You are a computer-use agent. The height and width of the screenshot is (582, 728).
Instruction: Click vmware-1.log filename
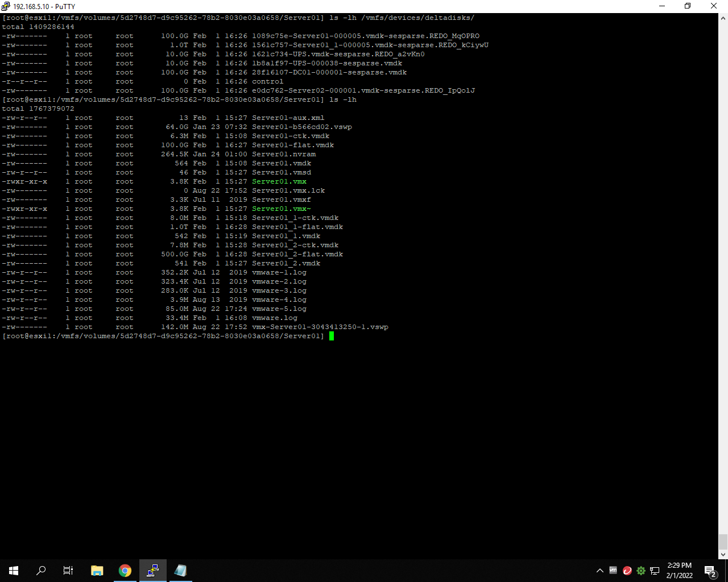pyautogui.click(x=279, y=272)
